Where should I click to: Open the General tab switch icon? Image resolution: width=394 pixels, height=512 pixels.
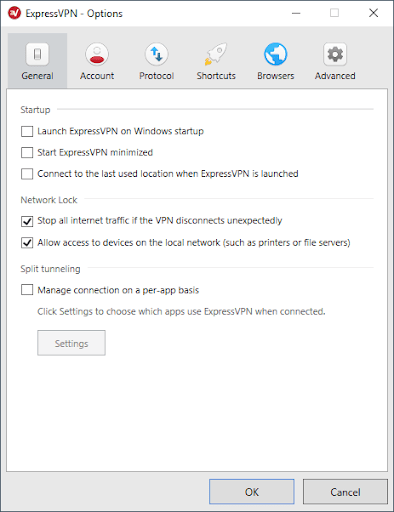tap(37, 54)
